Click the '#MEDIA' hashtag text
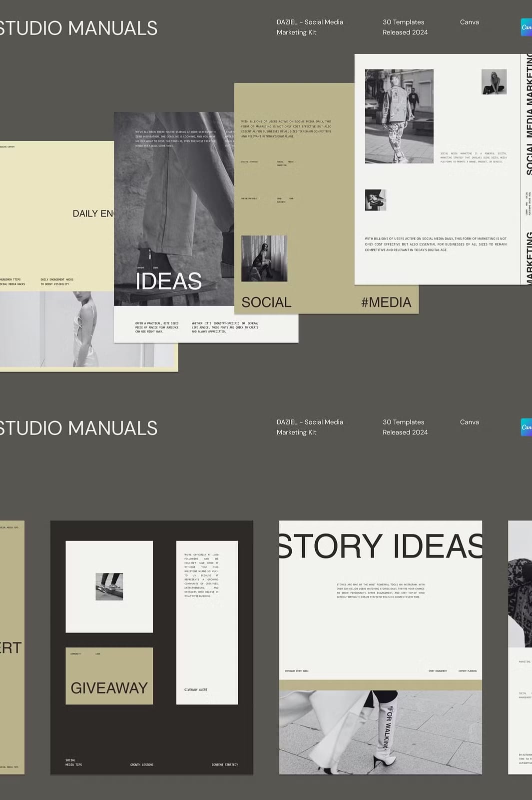 click(x=386, y=302)
